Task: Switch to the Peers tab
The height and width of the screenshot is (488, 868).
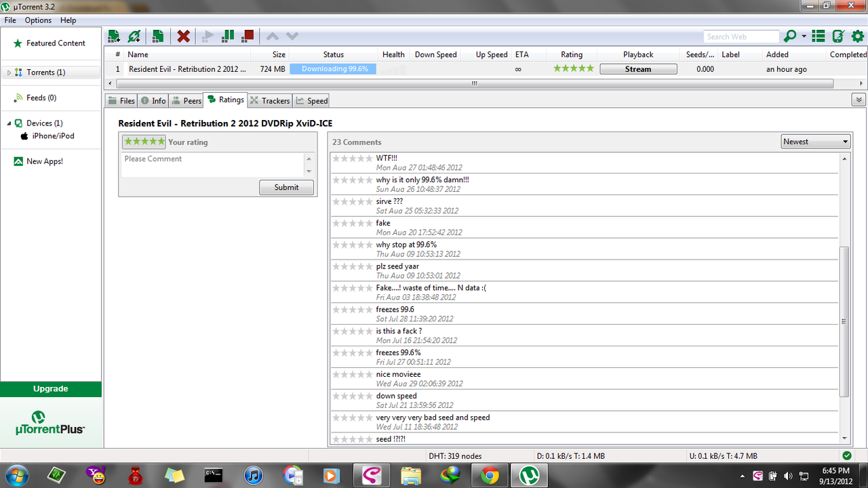Action: 186,100
